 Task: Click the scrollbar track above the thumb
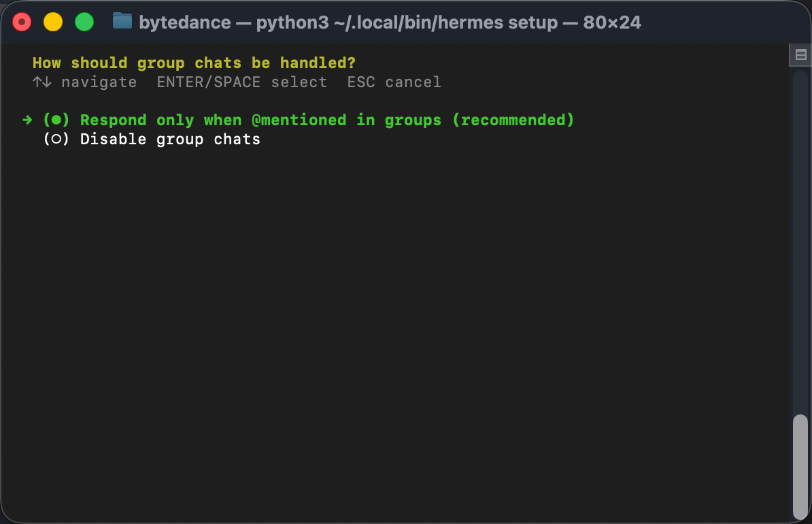(800, 238)
